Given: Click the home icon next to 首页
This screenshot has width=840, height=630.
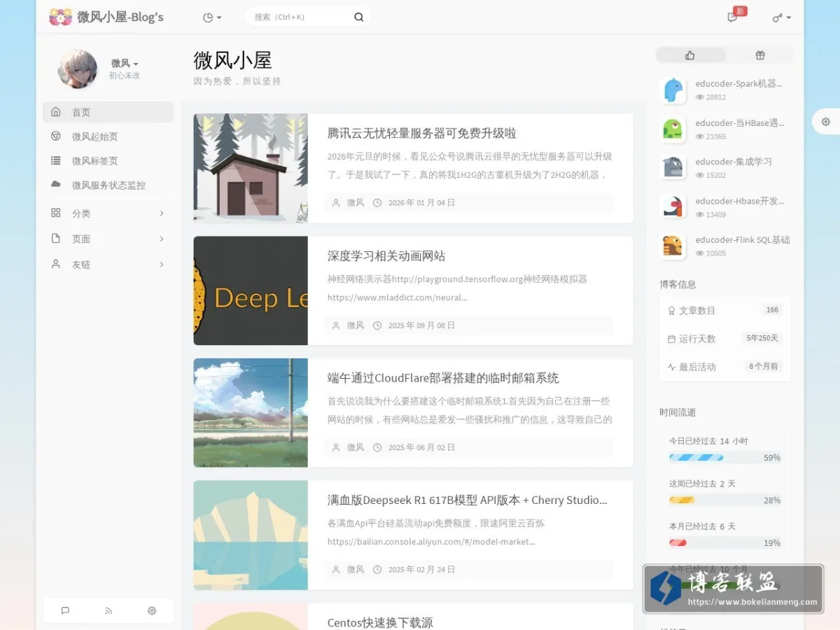Looking at the screenshot, I should click(56, 112).
